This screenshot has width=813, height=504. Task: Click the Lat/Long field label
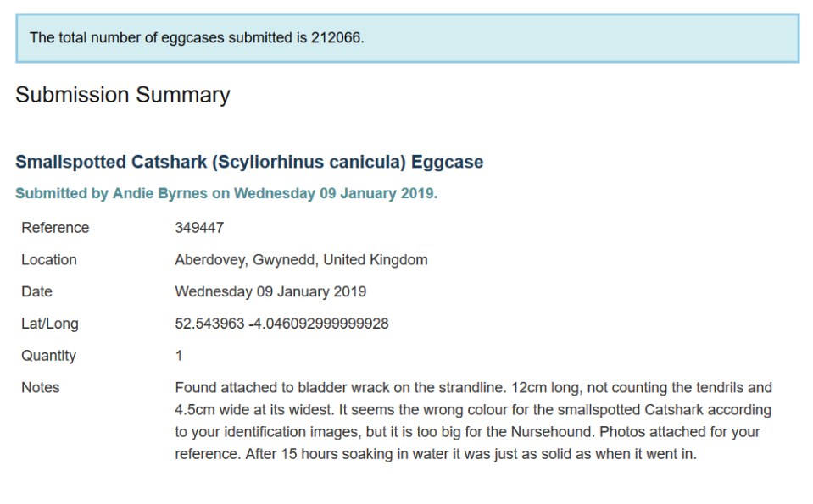pos(48,324)
